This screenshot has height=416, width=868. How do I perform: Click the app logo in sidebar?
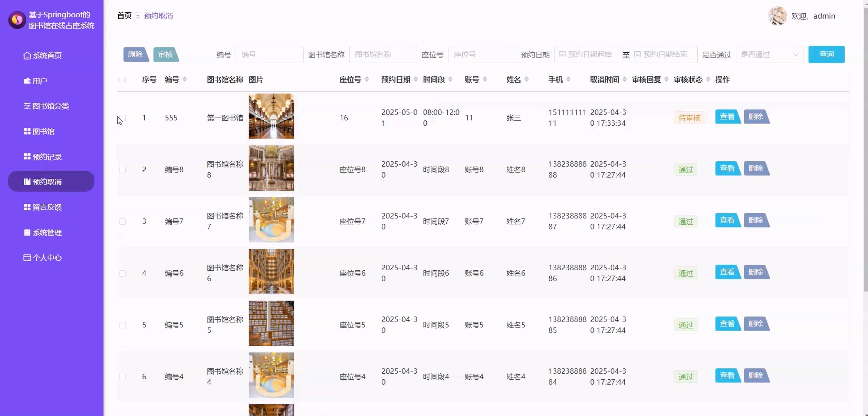[17, 20]
